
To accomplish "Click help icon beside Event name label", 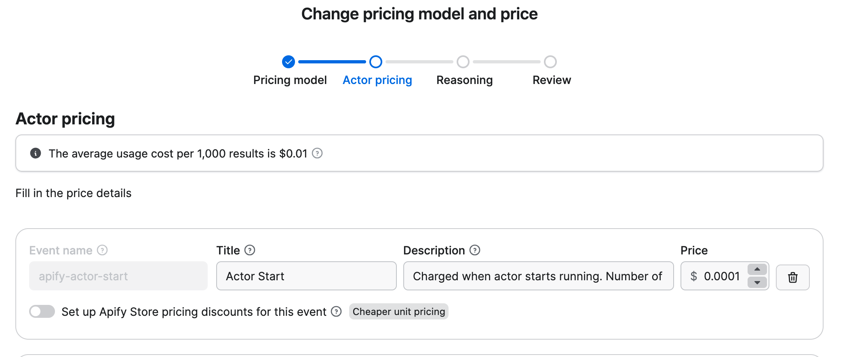I will (103, 250).
